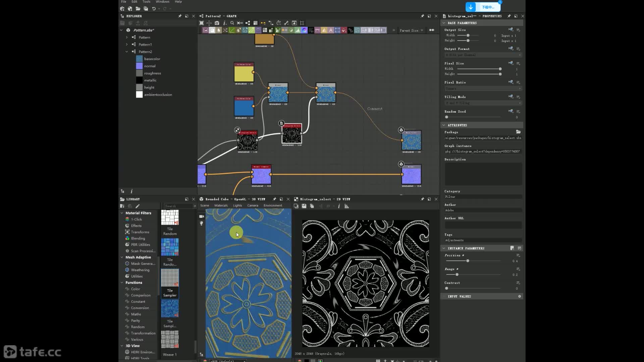Open the Output Format dropdown

pyautogui.click(x=483, y=55)
